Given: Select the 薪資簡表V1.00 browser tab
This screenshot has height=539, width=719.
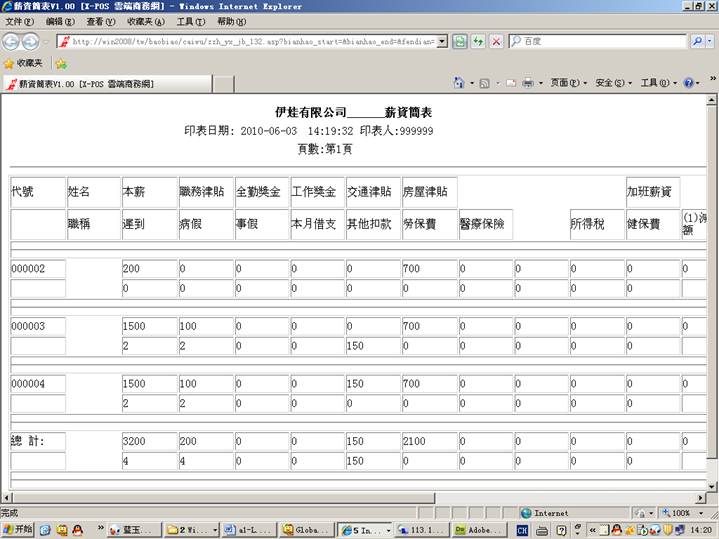Looking at the screenshot, I should (x=105, y=84).
